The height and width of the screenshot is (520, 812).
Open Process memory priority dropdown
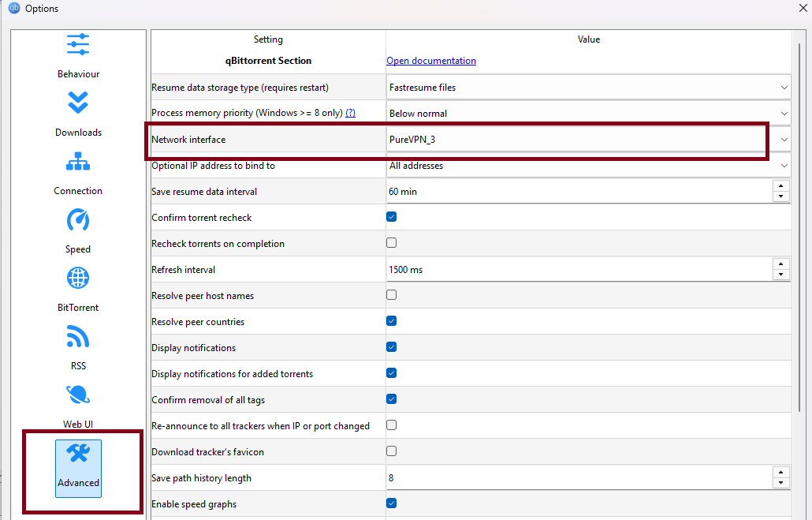click(x=588, y=113)
